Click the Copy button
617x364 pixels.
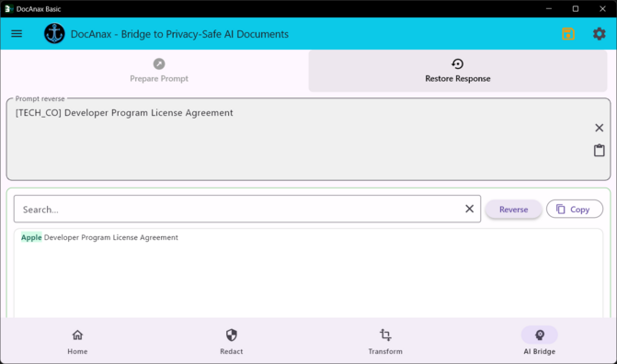coord(574,210)
